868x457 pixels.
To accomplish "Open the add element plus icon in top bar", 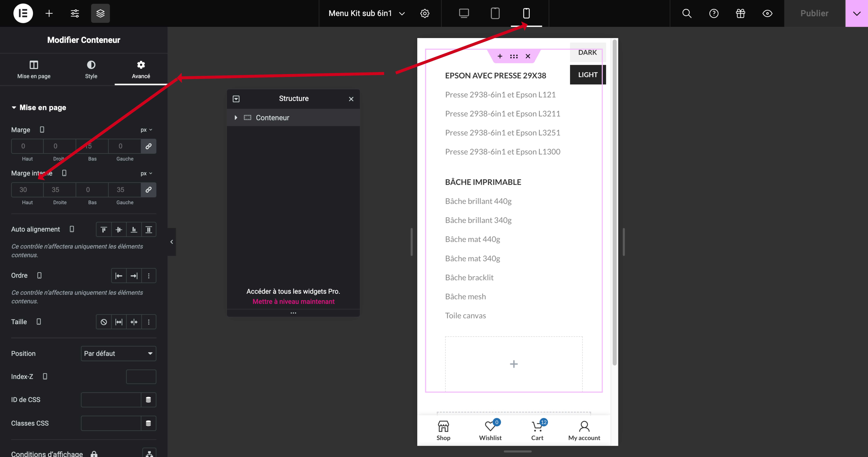I will click(49, 13).
